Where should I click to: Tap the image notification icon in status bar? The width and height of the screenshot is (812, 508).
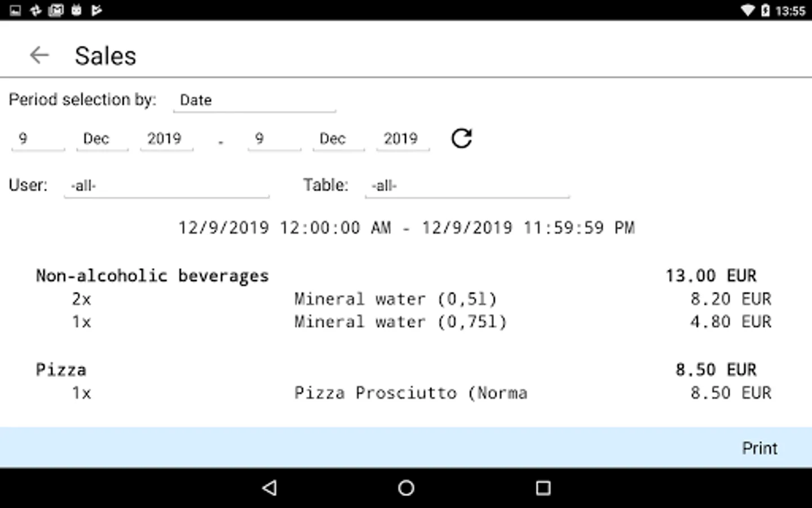click(x=15, y=10)
